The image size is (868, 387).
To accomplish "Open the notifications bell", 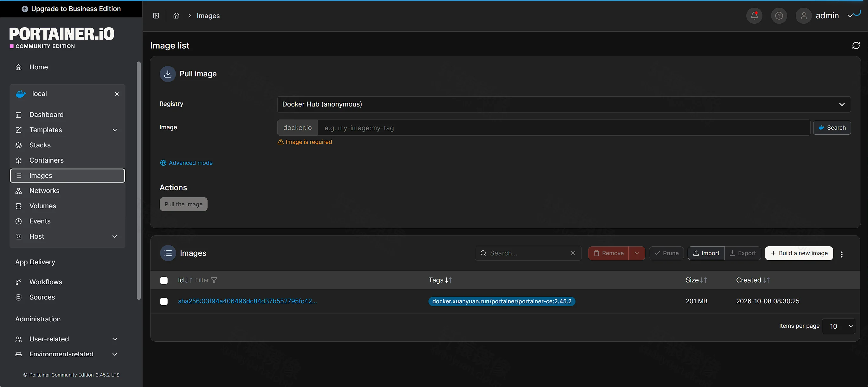I will click(x=754, y=16).
